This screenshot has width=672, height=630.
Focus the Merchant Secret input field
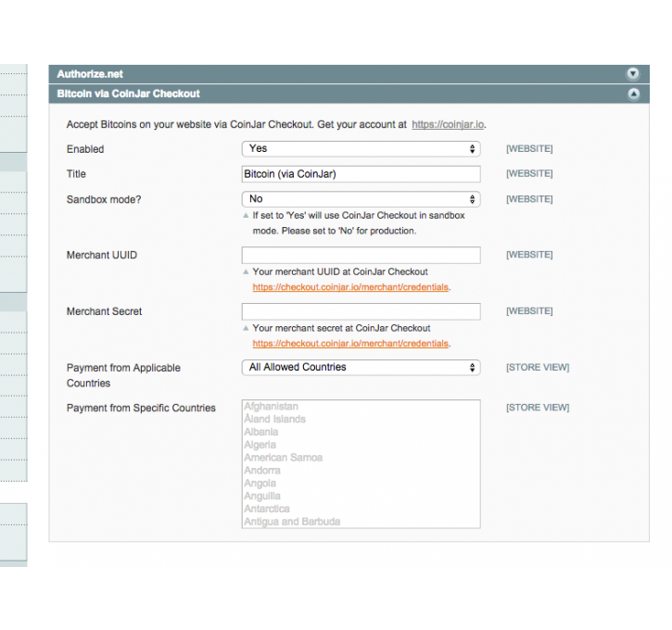[361, 311]
